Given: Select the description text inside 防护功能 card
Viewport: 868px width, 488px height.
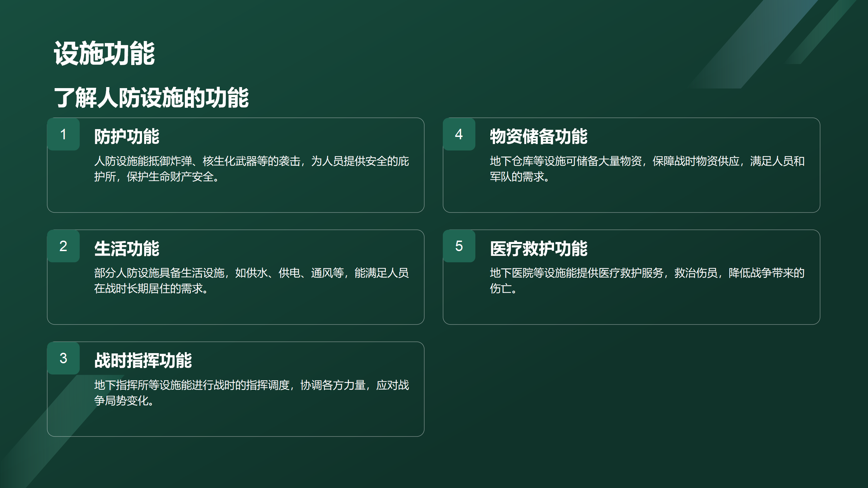Looking at the screenshot, I should pyautogui.click(x=251, y=170).
